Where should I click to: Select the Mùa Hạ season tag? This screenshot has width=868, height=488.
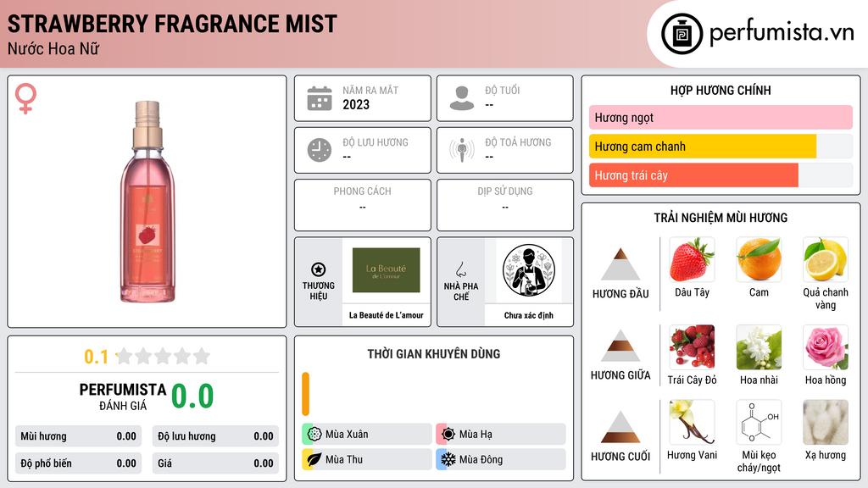pyautogui.click(x=501, y=435)
